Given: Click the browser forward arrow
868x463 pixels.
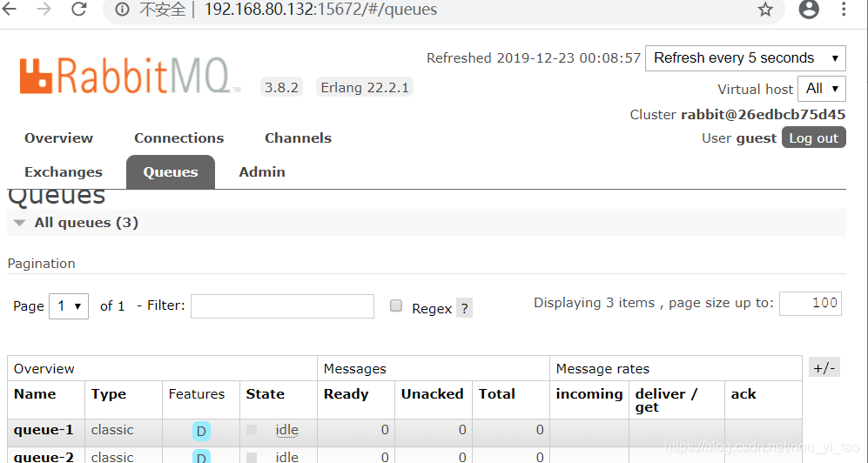Looking at the screenshot, I should pos(44,9).
